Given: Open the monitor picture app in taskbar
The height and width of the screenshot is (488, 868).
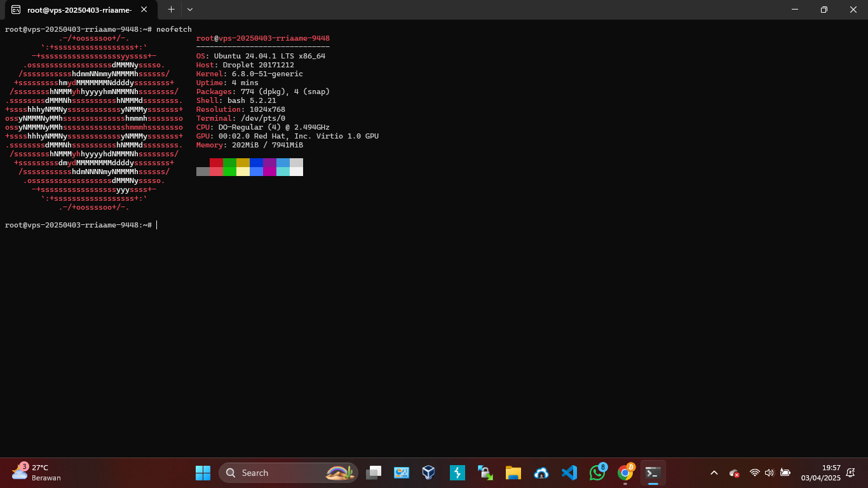Looking at the screenshot, I should 402,473.
